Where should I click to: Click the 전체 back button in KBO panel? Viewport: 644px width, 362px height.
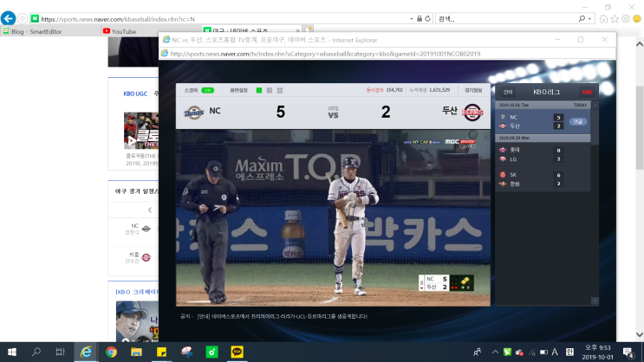(x=508, y=93)
